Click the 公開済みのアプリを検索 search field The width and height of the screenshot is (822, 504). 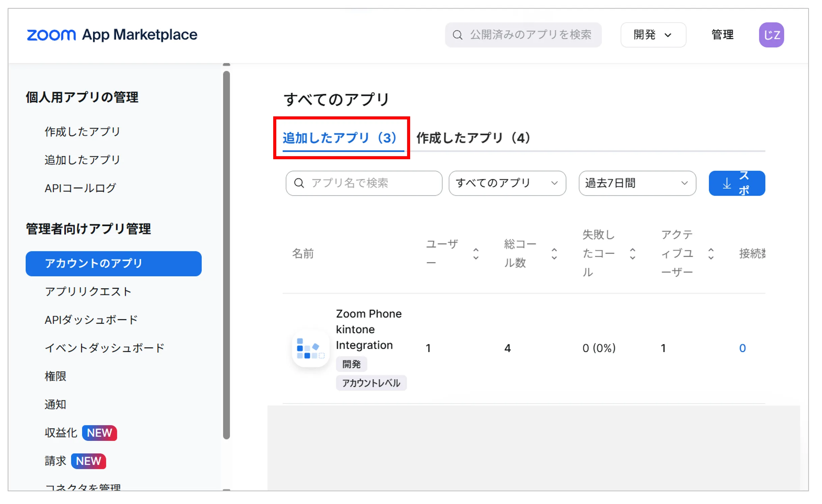coord(523,35)
